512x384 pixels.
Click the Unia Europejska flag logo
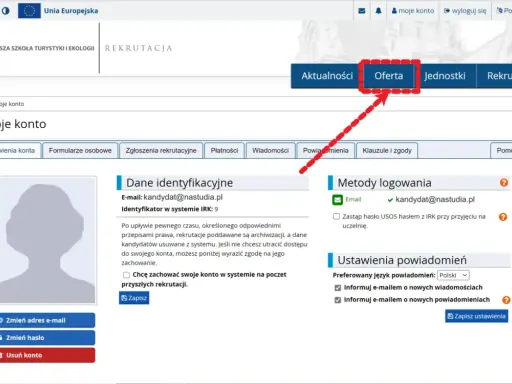tap(29, 11)
